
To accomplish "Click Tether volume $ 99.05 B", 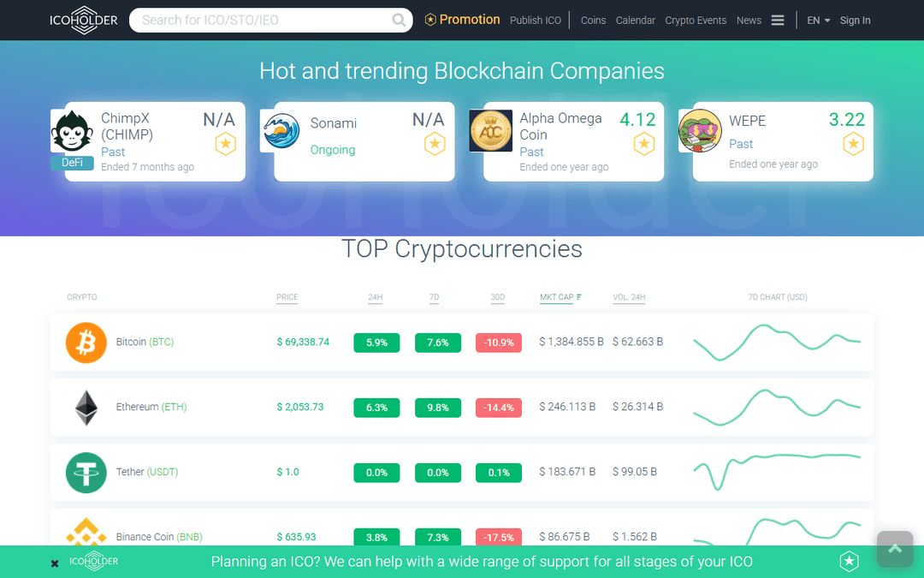I will click(x=635, y=472).
